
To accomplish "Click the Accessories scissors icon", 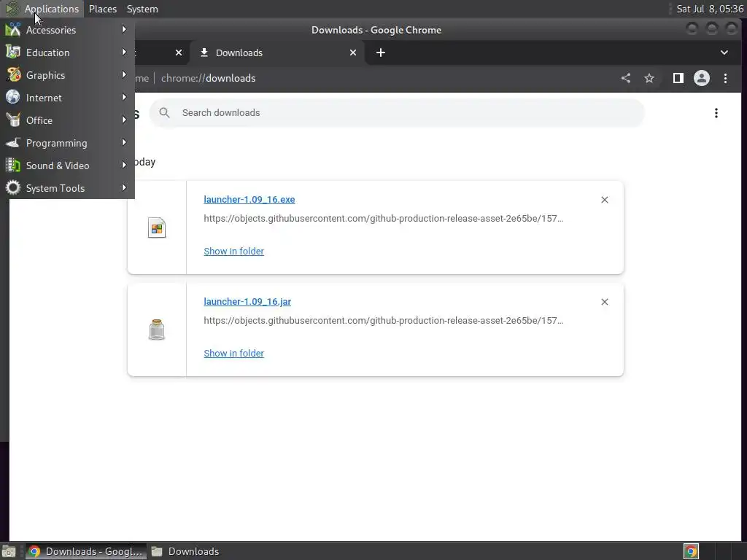I will click(13, 29).
